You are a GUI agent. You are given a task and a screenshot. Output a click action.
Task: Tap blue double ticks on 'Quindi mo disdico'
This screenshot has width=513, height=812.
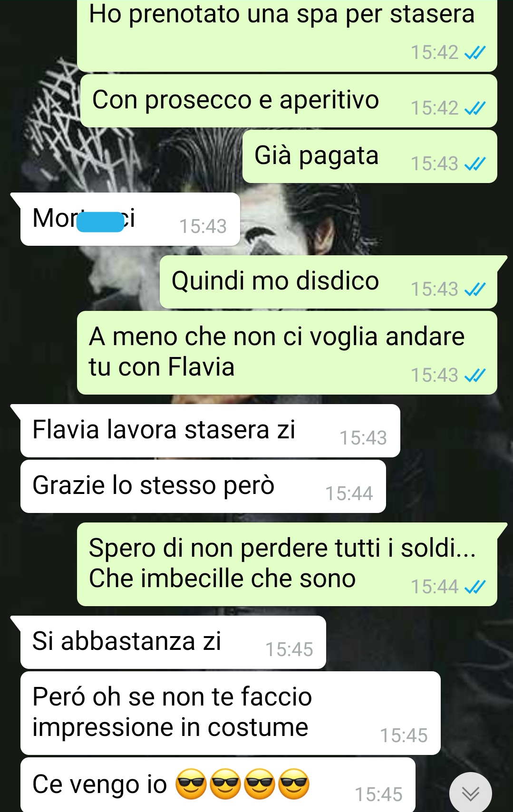[474, 289]
